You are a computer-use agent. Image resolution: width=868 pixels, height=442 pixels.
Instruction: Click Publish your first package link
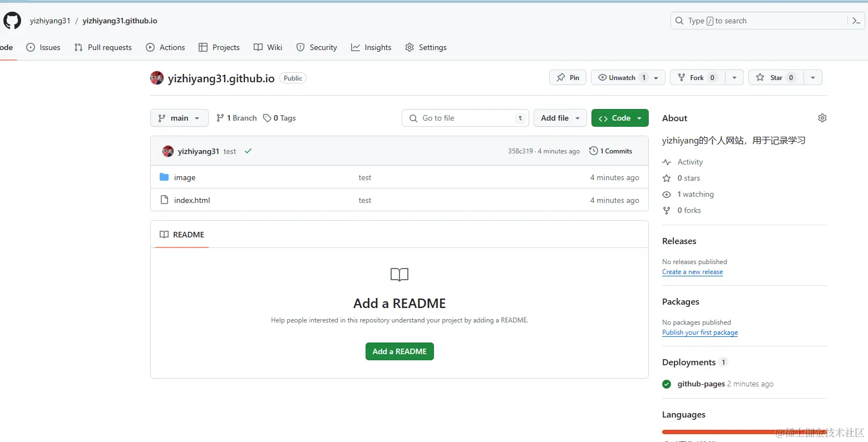point(700,332)
